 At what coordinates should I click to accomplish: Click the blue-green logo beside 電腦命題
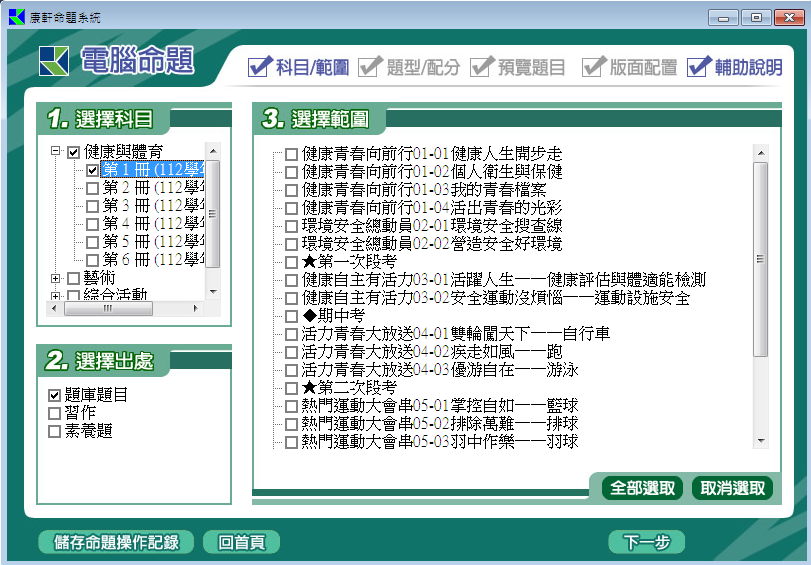[53, 61]
